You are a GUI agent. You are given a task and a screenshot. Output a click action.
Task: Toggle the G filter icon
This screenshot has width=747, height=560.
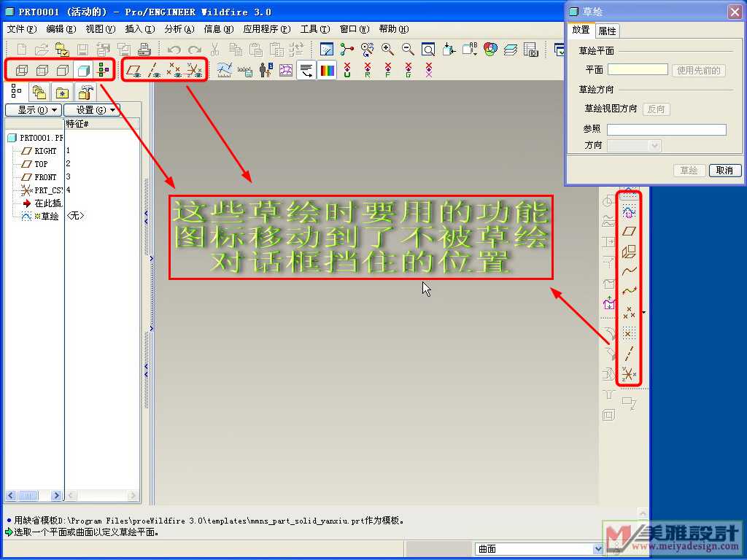[x=409, y=71]
